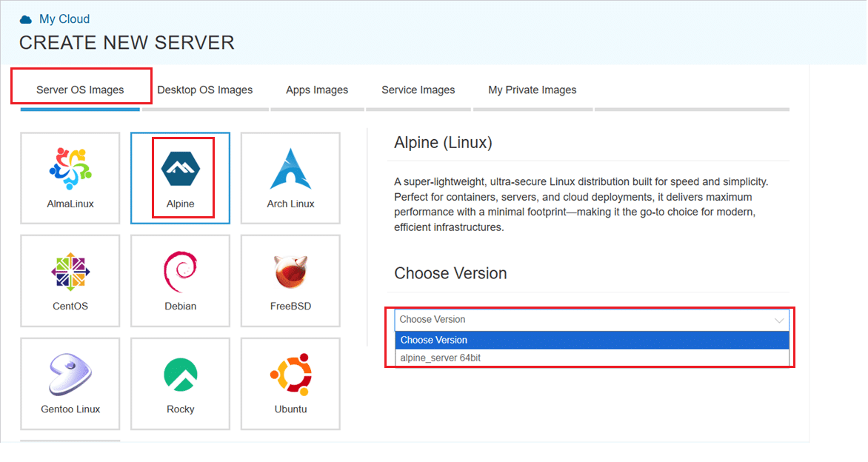The width and height of the screenshot is (868, 462).
Task: Click the Choose Version section heading
Action: click(450, 273)
